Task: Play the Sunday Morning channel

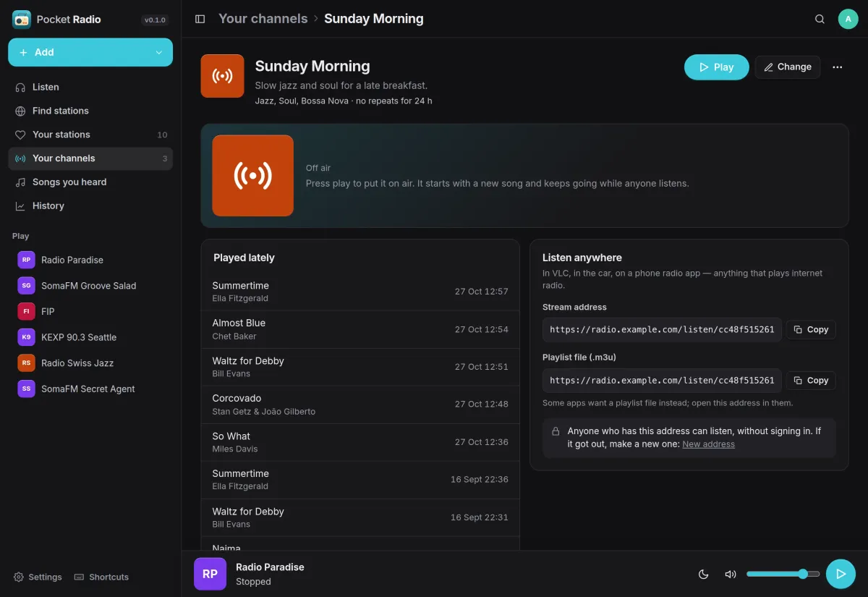Action: 716,67
